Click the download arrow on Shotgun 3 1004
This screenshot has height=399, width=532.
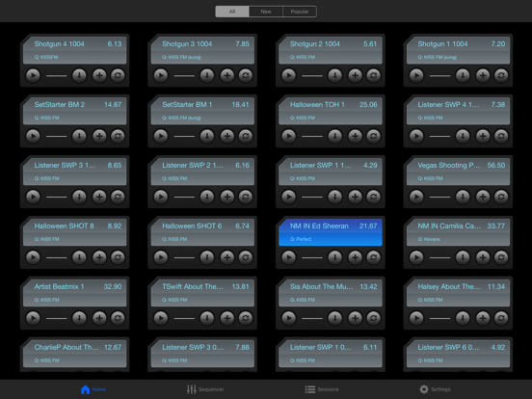(207, 75)
